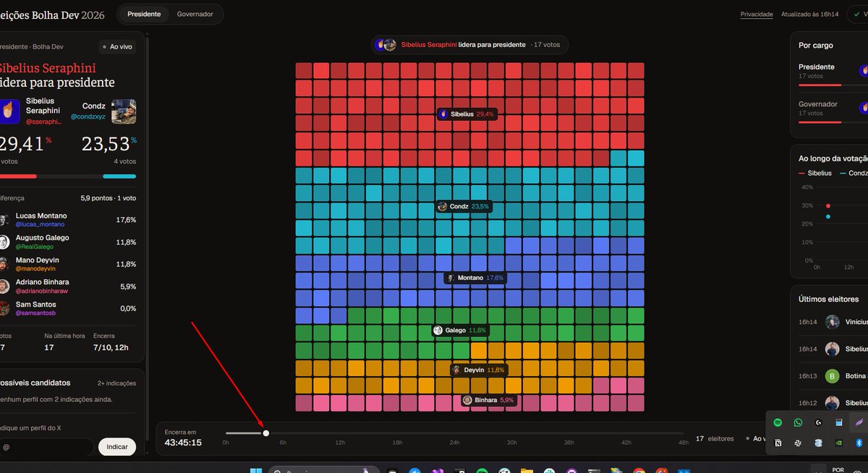
Task: Switch to the Governador tab
Action: click(195, 14)
